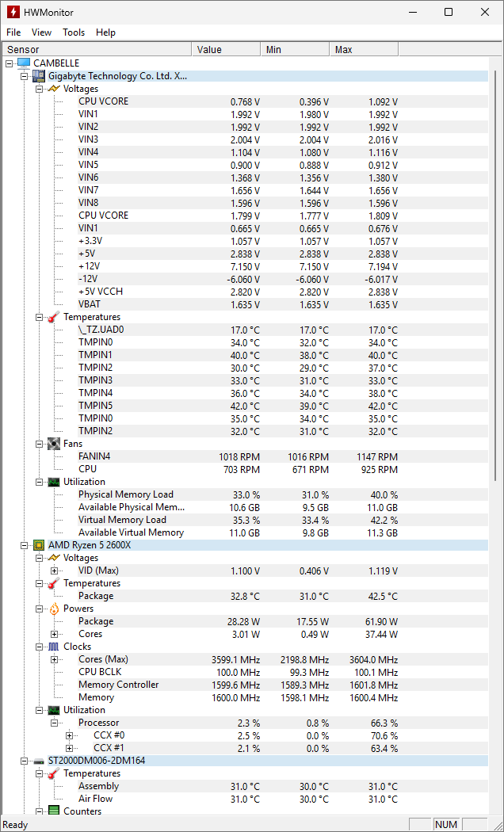The image size is (504, 832).
Task: Click the Sensor column header
Action: (x=97, y=49)
